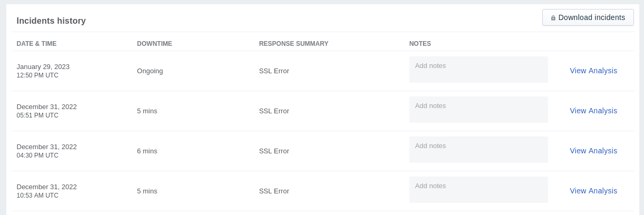
Task: Open View Analysis for January 29, 2023 incident
Action: [x=593, y=71]
